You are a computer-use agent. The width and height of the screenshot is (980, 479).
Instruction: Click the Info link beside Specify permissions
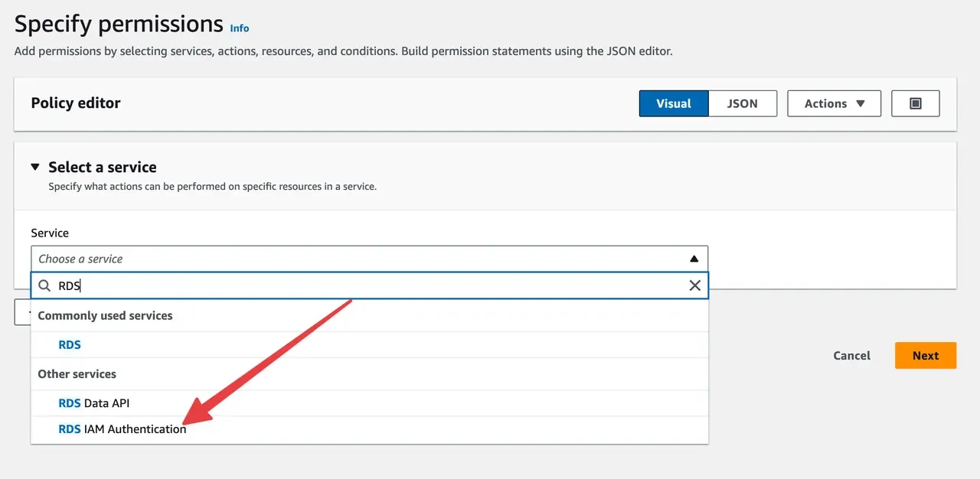click(239, 28)
